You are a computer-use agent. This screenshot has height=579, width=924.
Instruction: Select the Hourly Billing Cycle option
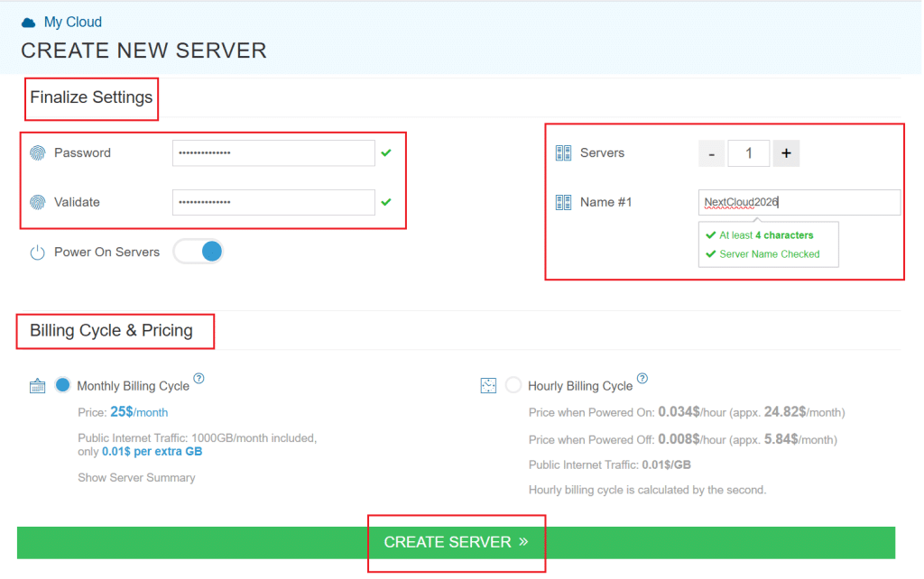(513, 384)
